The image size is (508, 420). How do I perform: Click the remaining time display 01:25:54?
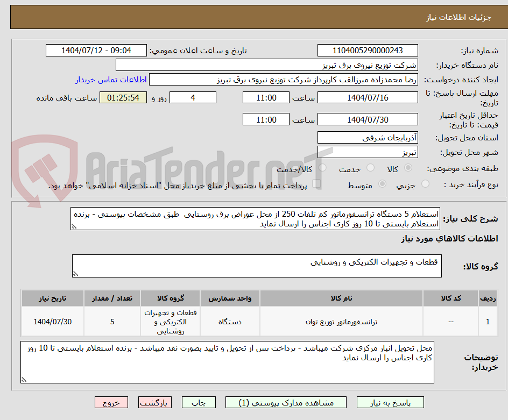[x=123, y=97]
